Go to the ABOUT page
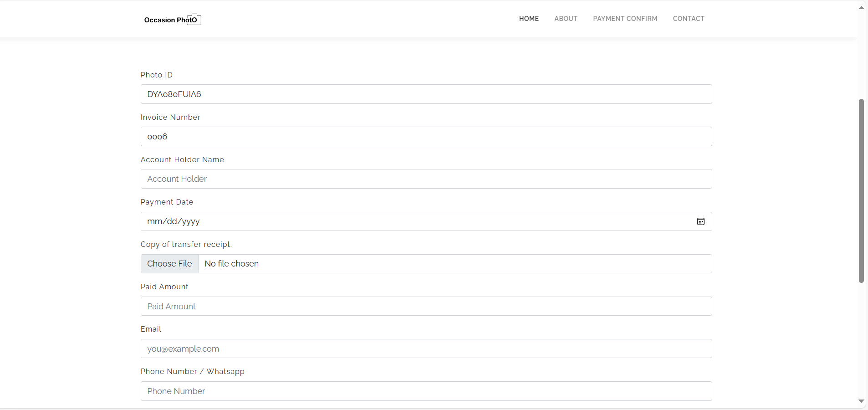 pyautogui.click(x=566, y=19)
